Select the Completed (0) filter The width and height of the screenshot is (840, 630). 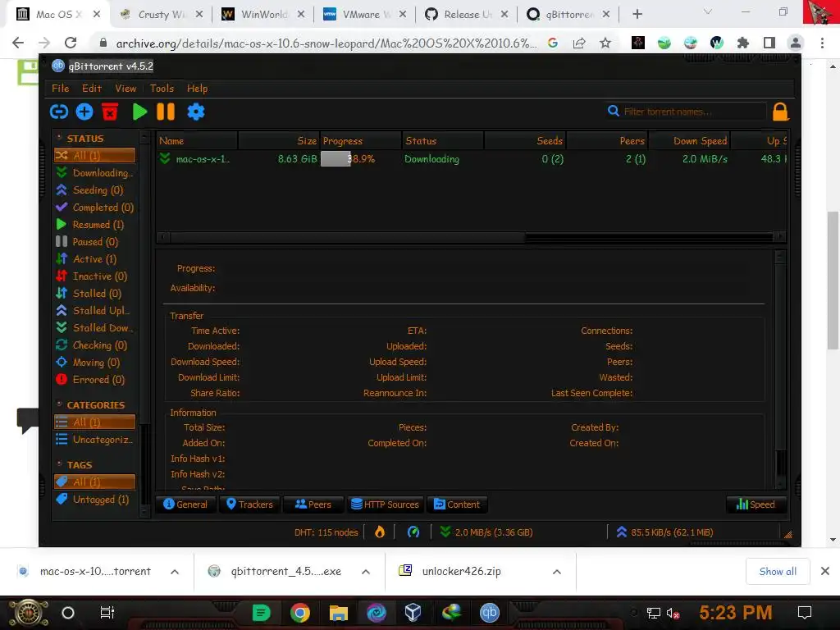pos(95,208)
